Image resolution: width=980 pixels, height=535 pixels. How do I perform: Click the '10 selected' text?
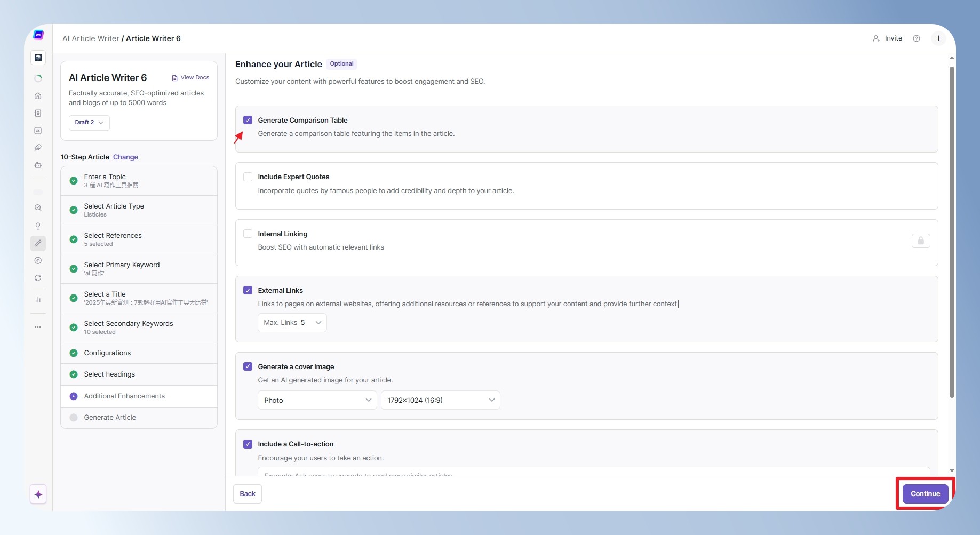100,332
